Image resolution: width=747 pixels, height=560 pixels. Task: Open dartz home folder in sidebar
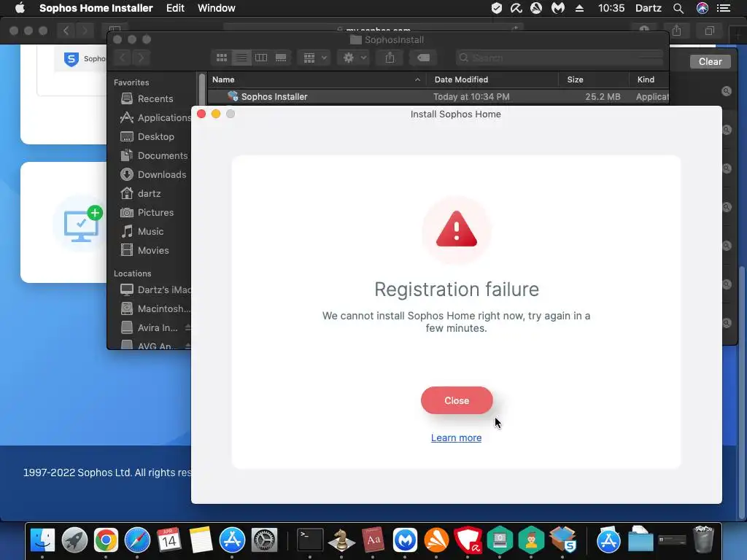(141, 193)
